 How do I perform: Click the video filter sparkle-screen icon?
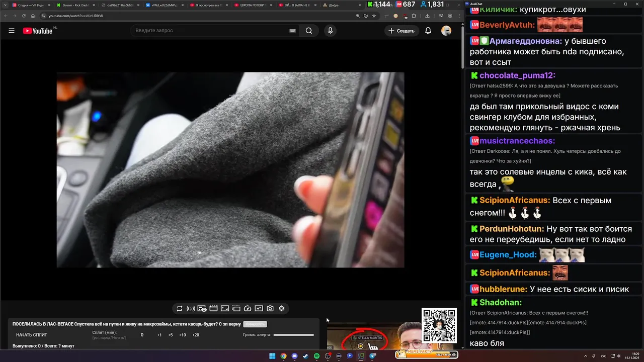click(x=259, y=309)
